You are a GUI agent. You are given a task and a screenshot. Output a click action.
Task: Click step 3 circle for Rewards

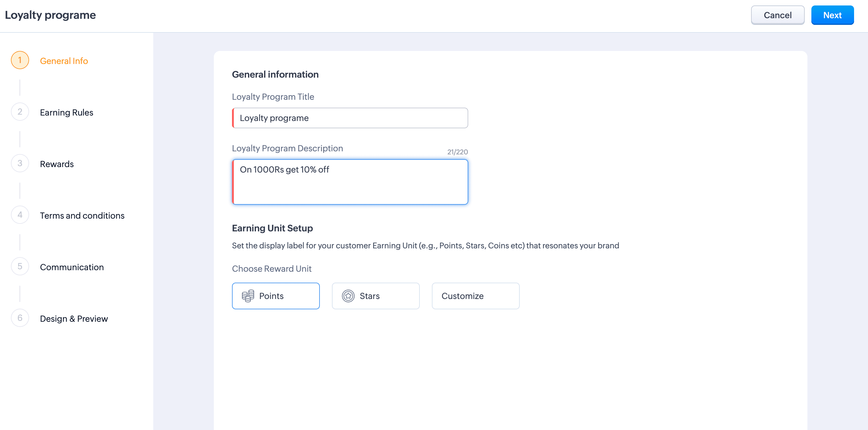point(20,163)
